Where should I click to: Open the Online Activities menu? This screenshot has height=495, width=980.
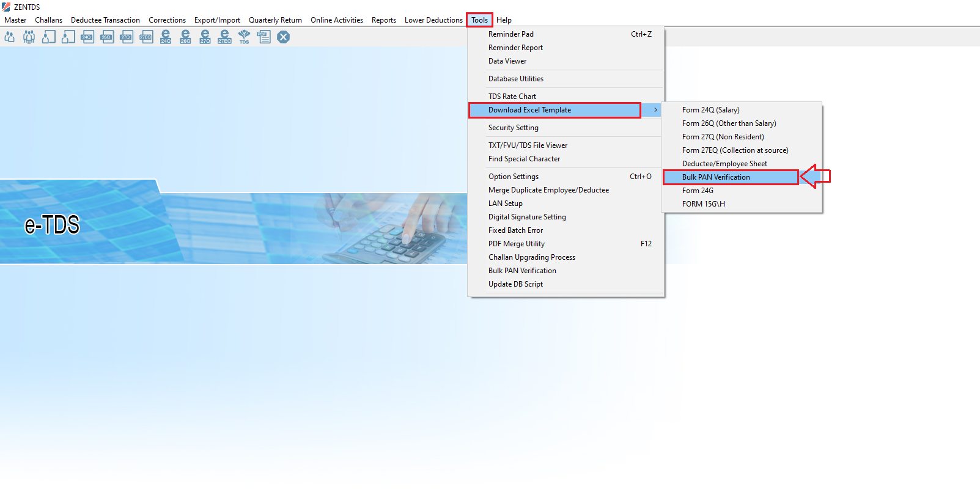coord(337,20)
